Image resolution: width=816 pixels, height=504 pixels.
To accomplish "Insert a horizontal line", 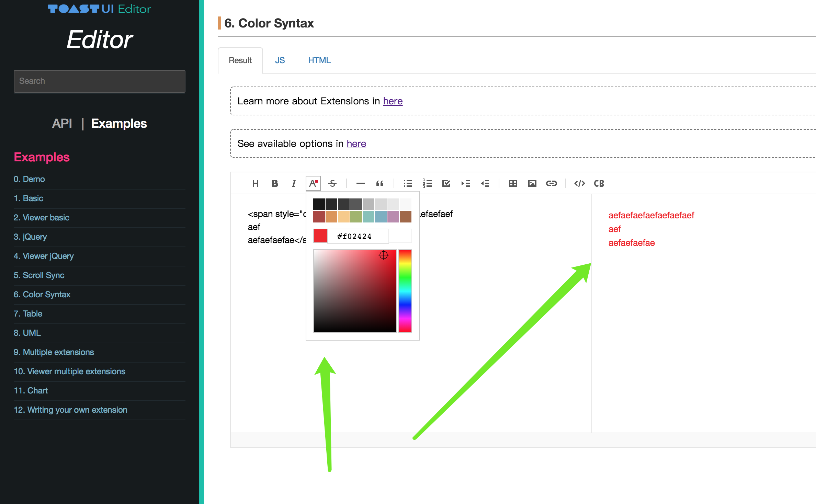I will coord(360,183).
